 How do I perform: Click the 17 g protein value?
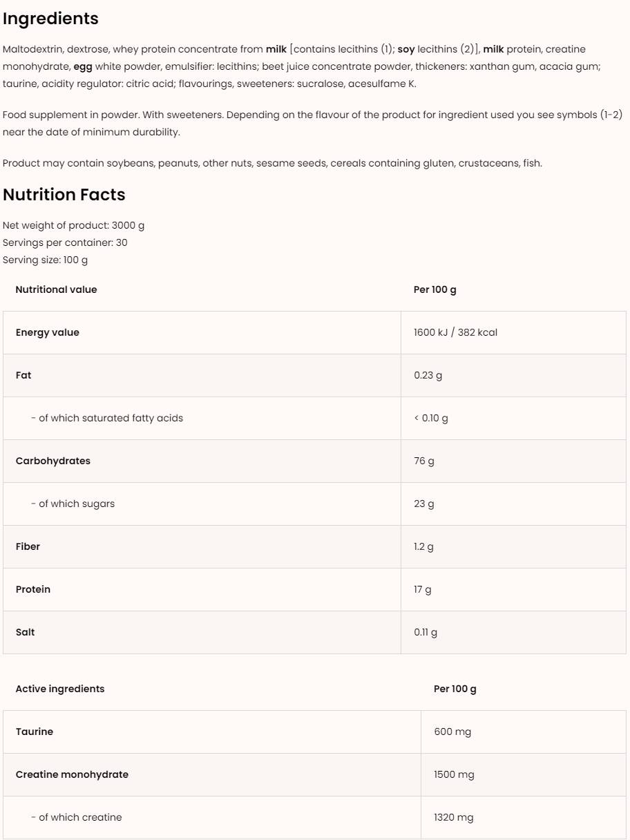[x=423, y=589]
